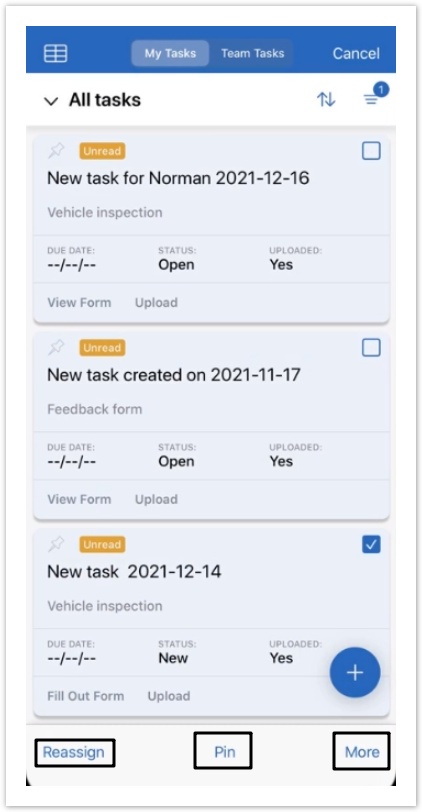Collapse the All tasks chevron
Image resolution: width=422 pixels, height=812 pixels.
[x=51, y=101]
